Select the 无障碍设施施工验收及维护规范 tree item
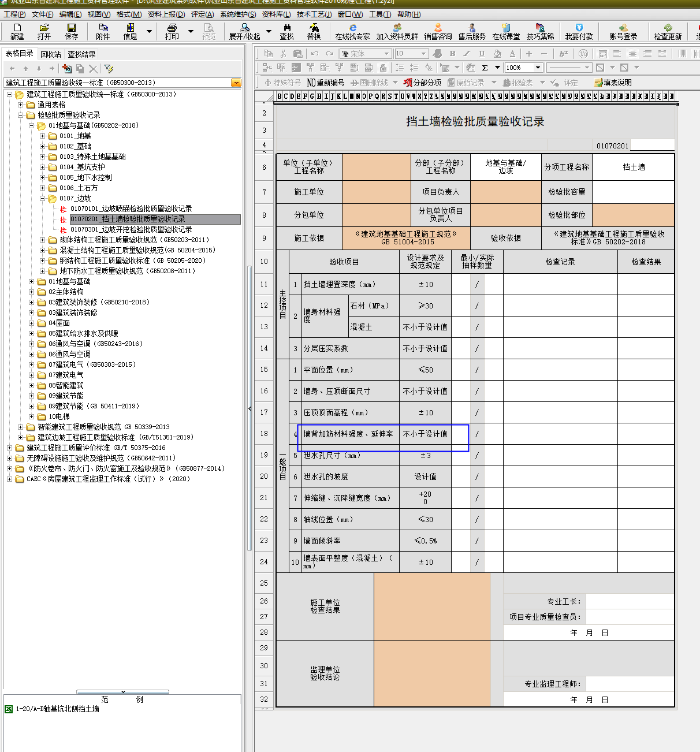The height and width of the screenshot is (752, 700). (101, 458)
